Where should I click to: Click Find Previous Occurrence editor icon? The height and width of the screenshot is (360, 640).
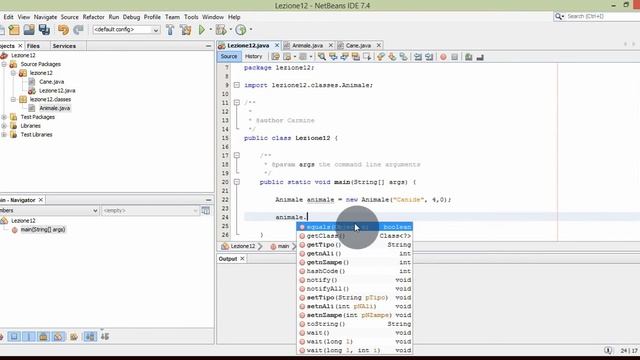tap(333, 57)
